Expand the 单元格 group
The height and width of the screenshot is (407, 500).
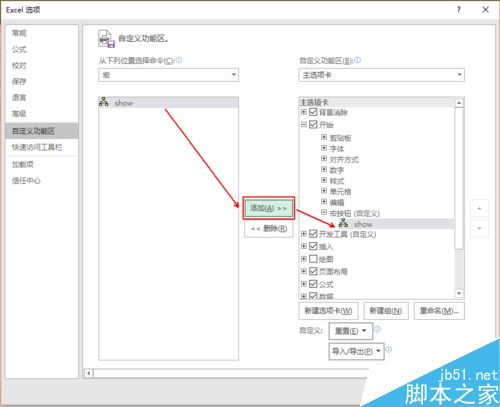[324, 191]
